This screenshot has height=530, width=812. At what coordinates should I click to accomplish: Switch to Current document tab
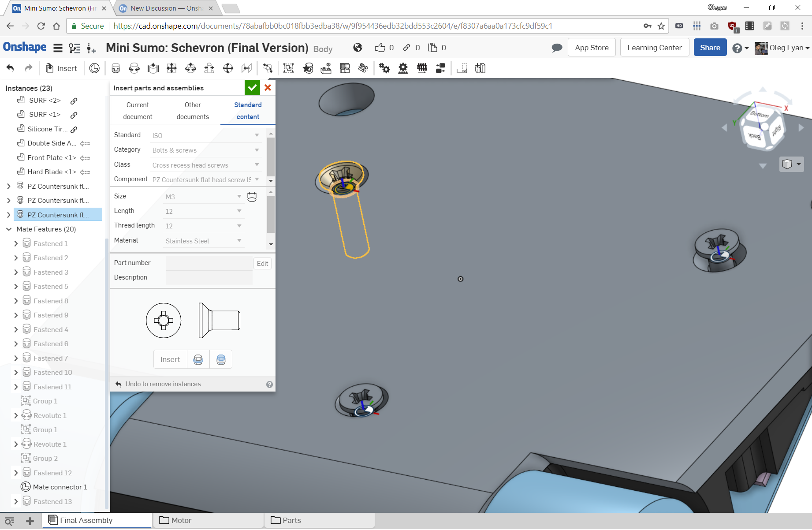pos(138,111)
